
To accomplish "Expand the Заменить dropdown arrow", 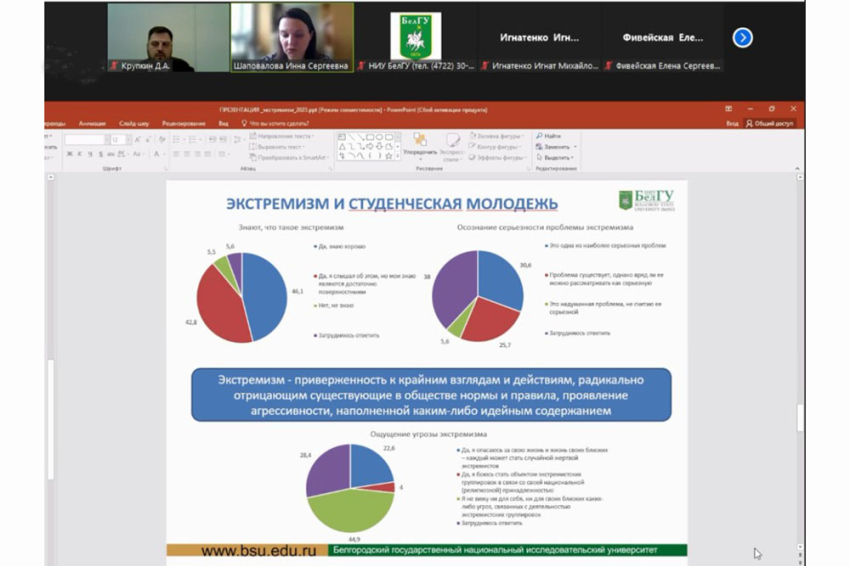I will pos(575,147).
